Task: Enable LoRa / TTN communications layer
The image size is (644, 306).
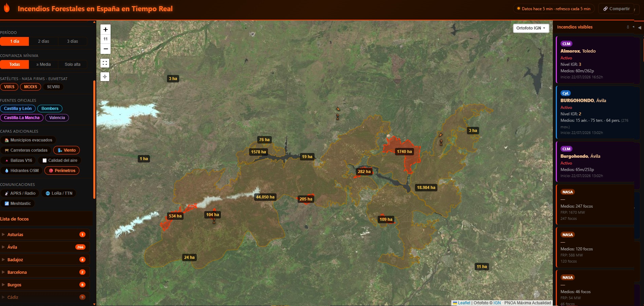Action: coord(59,193)
